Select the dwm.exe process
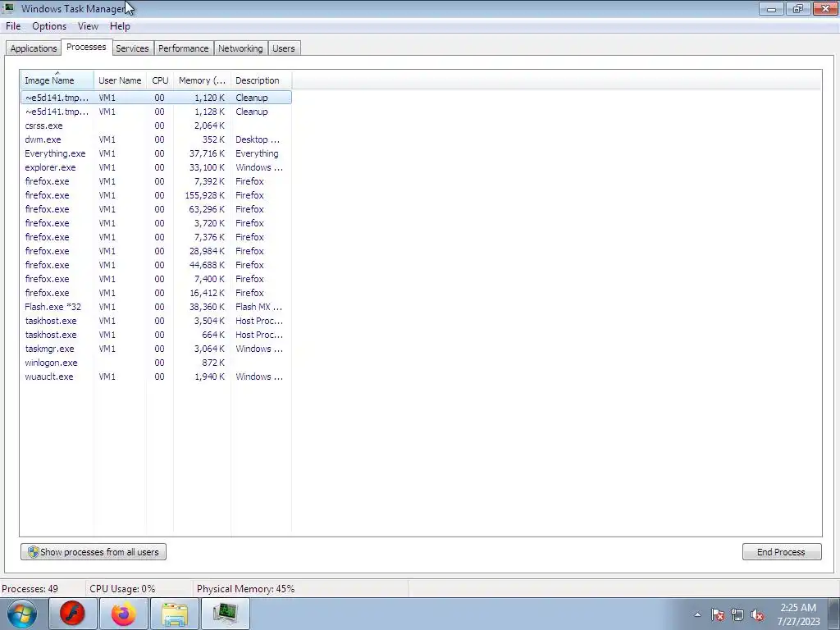Image resolution: width=840 pixels, height=630 pixels. click(x=157, y=139)
